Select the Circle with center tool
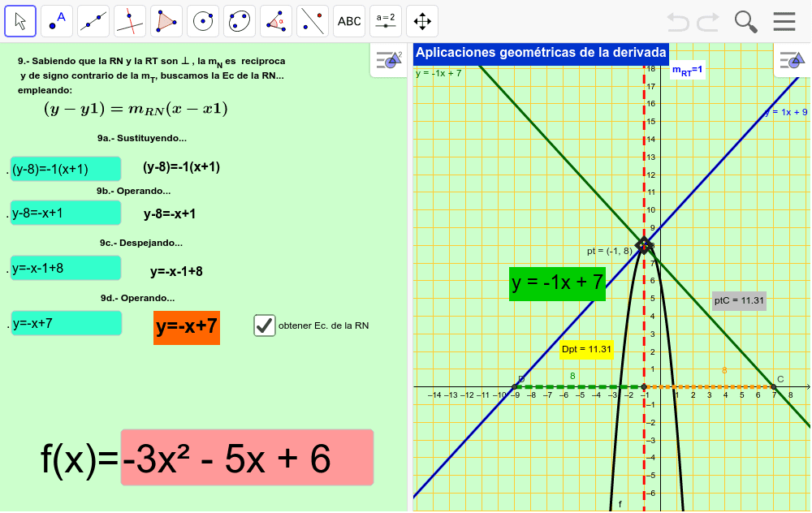Image resolution: width=812 pixels, height=513 pixels. point(203,21)
